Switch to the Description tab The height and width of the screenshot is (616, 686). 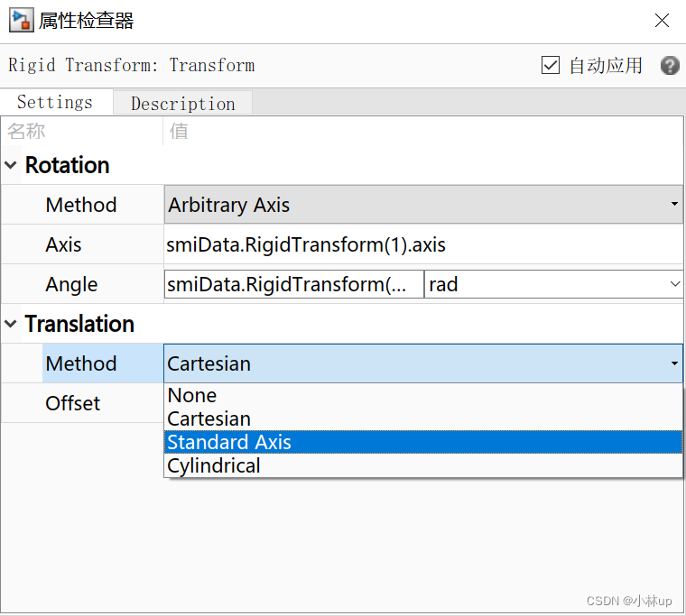[183, 103]
